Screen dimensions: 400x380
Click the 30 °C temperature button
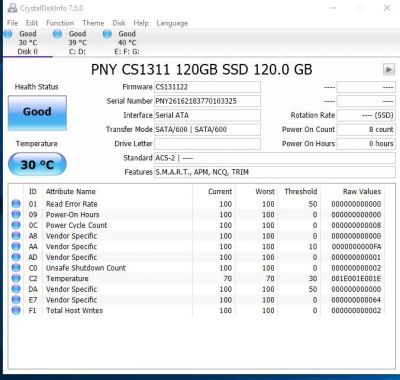pyautogui.click(x=37, y=164)
